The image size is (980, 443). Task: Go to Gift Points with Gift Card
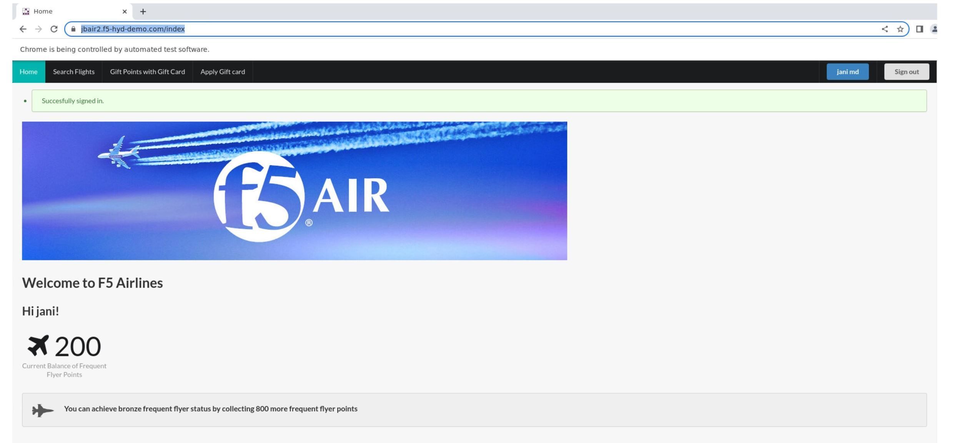coord(147,72)
